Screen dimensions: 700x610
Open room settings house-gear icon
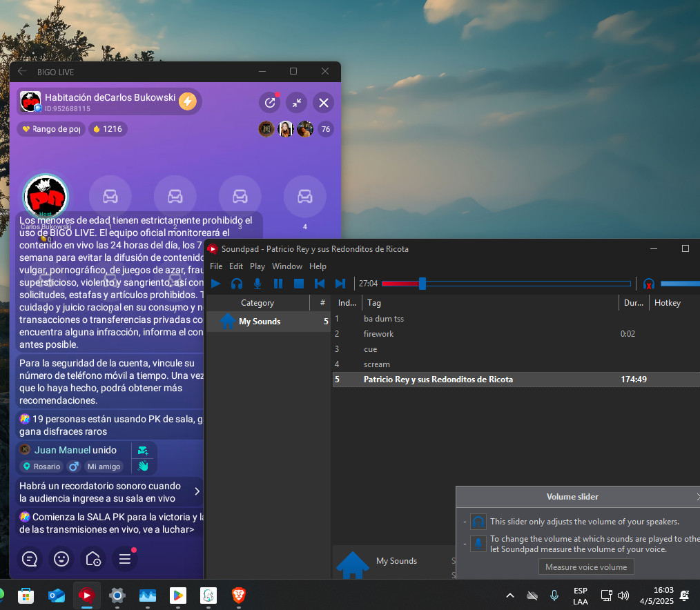[93, 559]
